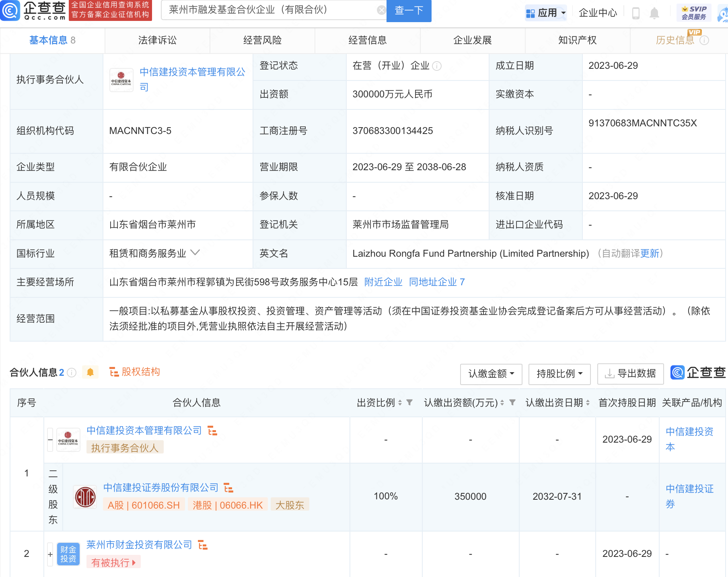Open the notification bell in header
728x577 pixels.
pyautogui.click(x=654, y=13)
